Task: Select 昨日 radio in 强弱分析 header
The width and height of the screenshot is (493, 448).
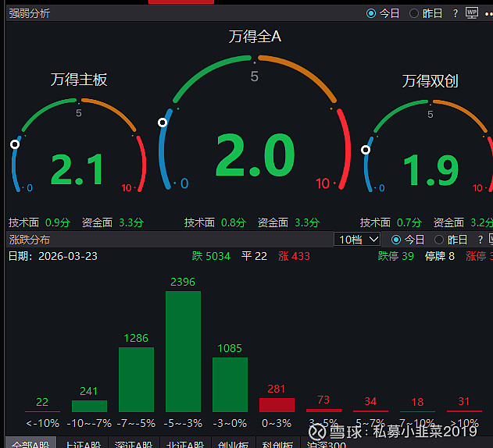Action: [414, 13]
